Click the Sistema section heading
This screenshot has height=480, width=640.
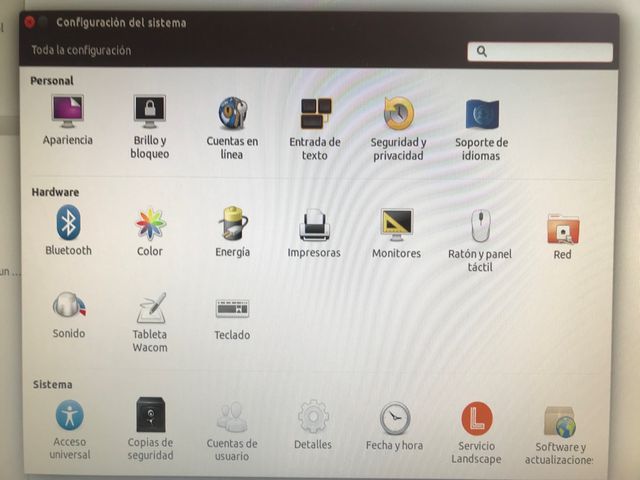point(53,384)
